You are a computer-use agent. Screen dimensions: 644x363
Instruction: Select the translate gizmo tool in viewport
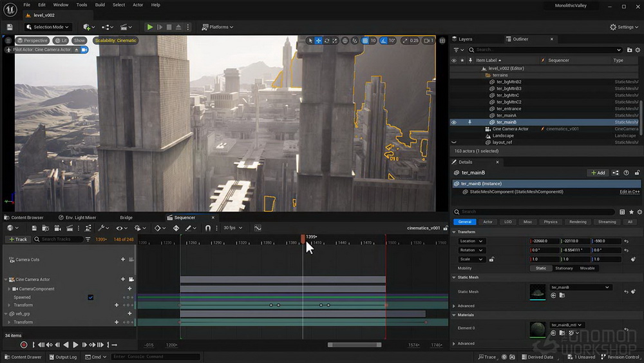(x=318, y=41)
